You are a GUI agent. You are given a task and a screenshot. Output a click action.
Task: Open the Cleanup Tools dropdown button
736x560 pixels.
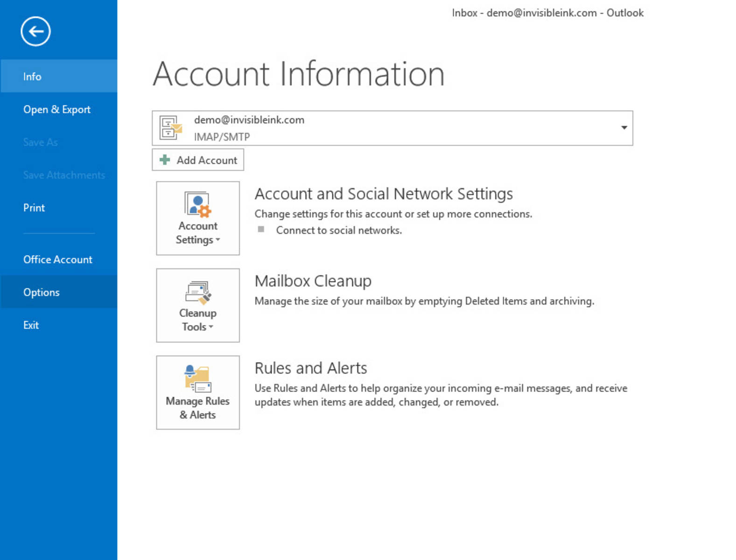[x=198, y=305]
